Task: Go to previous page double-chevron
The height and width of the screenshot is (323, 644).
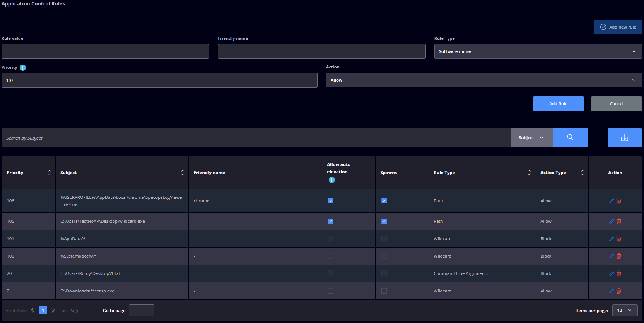Action: [x=32, y=310]
